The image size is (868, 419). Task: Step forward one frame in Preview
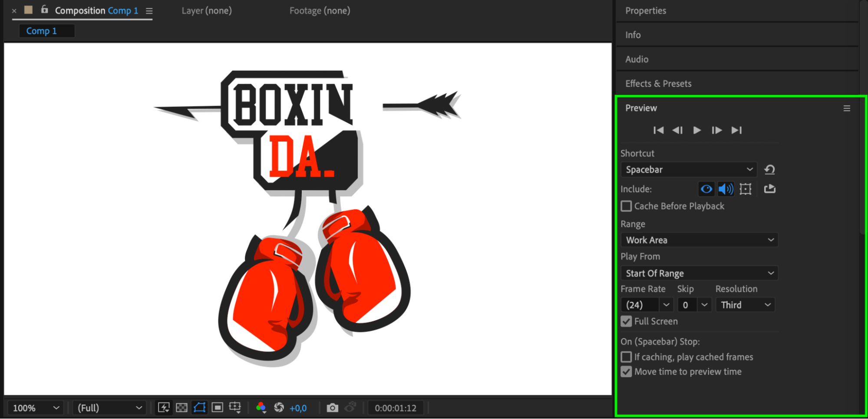tap(717, 130)
